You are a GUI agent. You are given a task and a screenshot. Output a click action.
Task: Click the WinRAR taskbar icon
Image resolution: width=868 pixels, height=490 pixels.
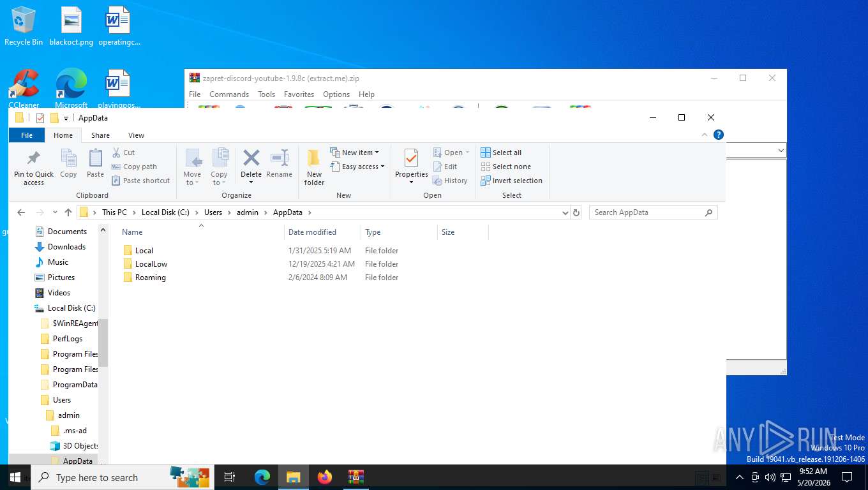tap(356, 477)
